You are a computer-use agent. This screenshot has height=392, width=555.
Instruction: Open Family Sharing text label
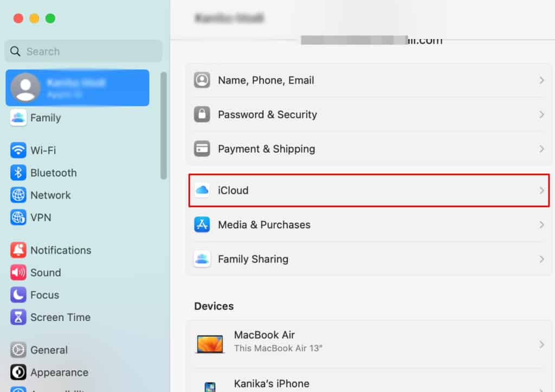pyautogui.click(x=253, y=259)
